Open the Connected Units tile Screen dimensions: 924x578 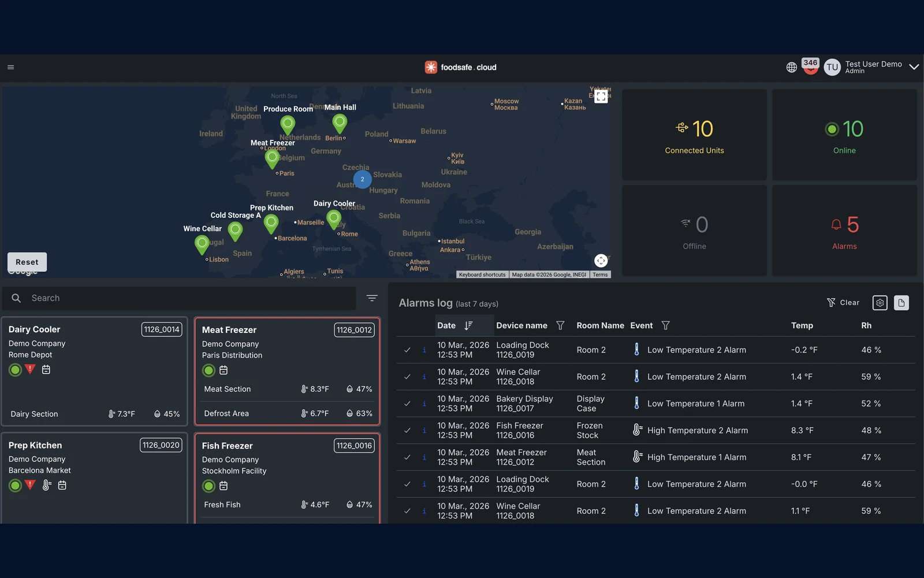[694, 135]
